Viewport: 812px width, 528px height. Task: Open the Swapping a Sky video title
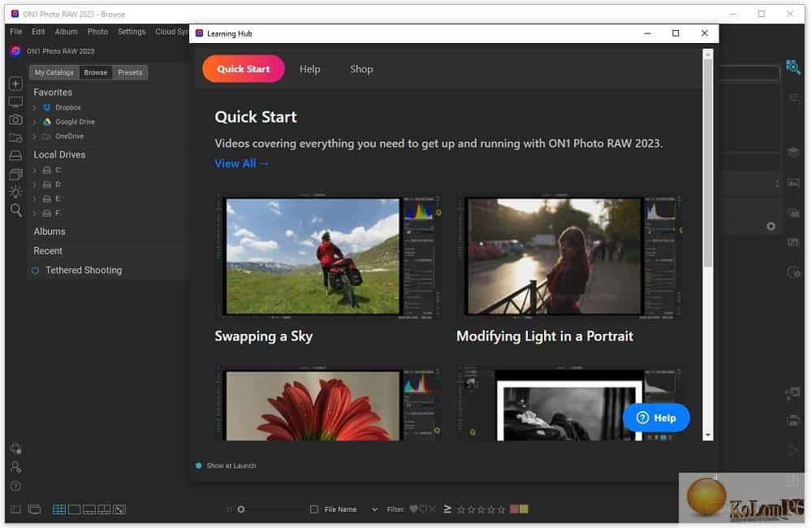(264, 336)
